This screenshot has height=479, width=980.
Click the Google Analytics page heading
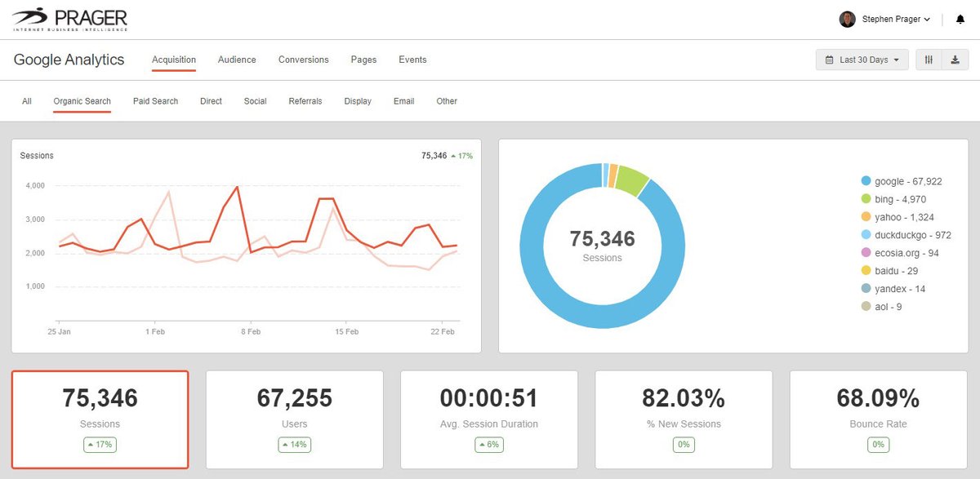[x=69, y=60]
